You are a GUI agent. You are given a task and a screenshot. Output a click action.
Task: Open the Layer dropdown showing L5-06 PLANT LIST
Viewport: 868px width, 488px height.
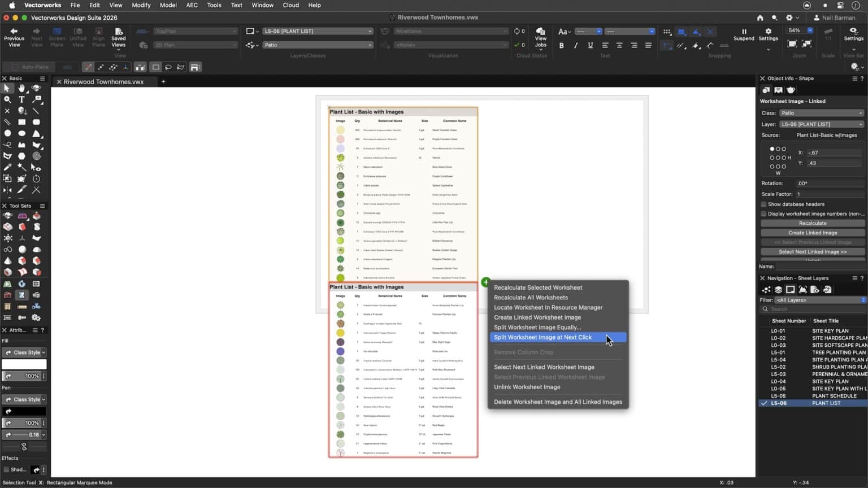click(821, 124)
